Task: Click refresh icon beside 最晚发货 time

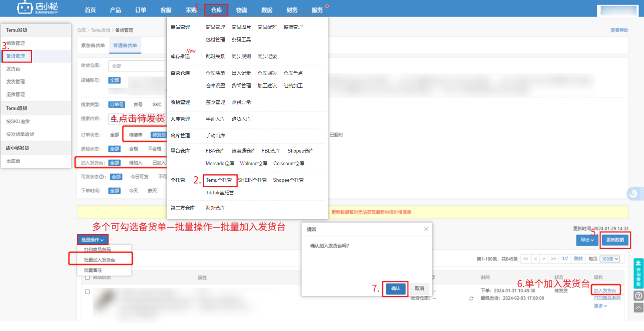Action: 471,298
